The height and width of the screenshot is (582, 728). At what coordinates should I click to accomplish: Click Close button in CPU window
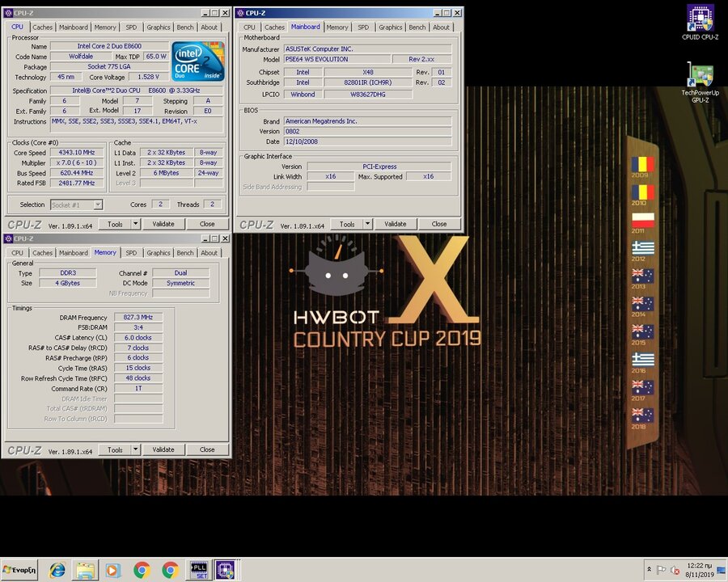[207, 224]
